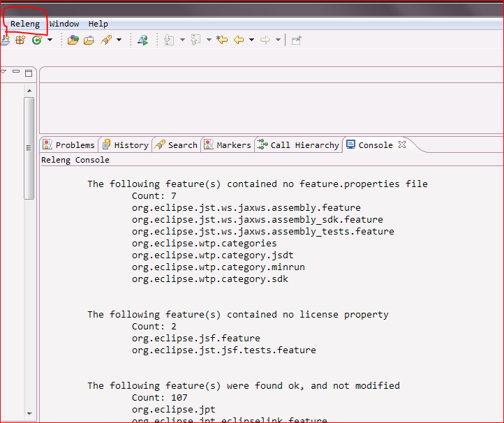Click 'org.eclipse.wtp.category.jsdt' console line
The image size is (504, 423).
(213, 255)
